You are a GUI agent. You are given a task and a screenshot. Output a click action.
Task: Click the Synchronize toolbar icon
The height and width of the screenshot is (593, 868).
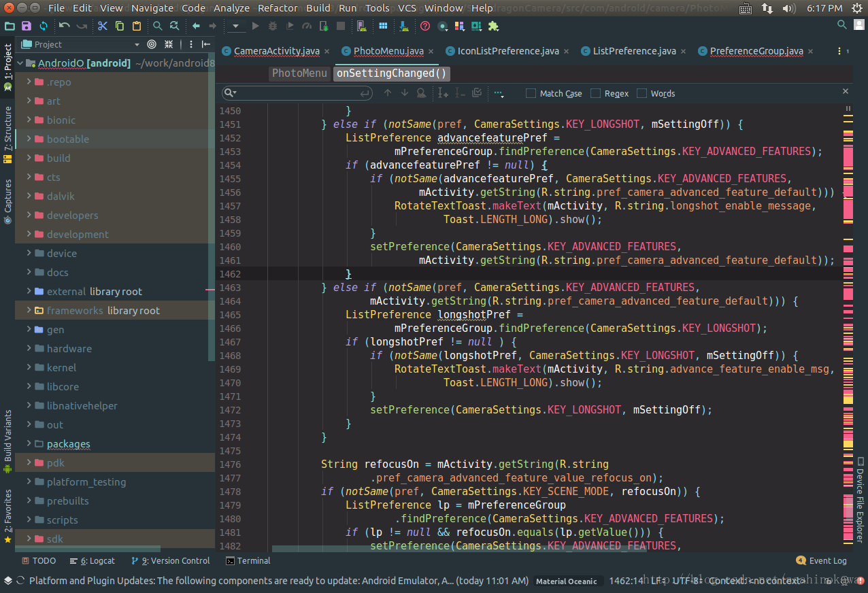coord(44,26)
